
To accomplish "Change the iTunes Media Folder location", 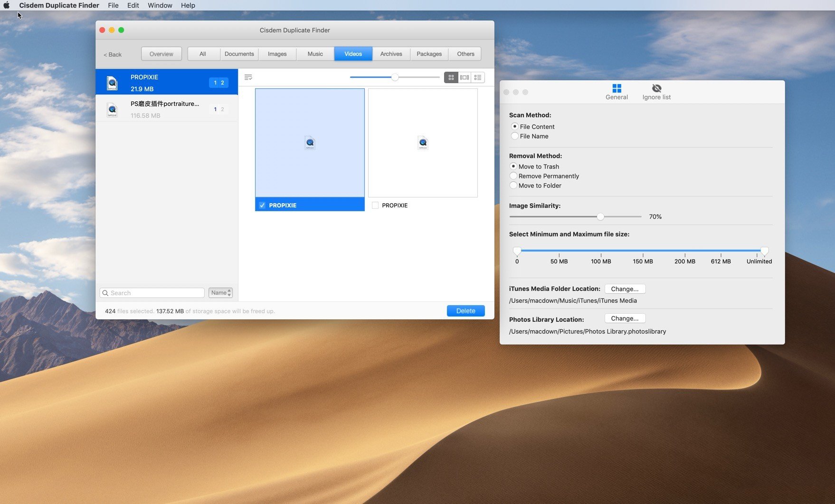I will [x=625, y=289].
